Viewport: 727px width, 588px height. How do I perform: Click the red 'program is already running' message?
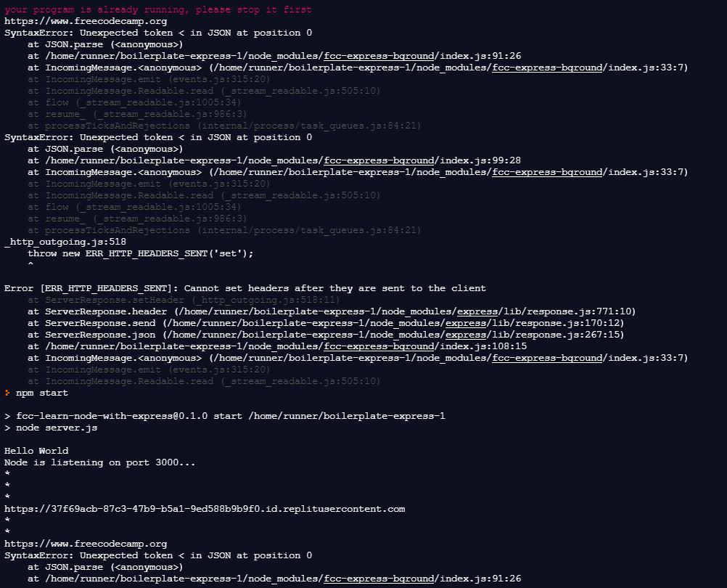coord(158,9)
